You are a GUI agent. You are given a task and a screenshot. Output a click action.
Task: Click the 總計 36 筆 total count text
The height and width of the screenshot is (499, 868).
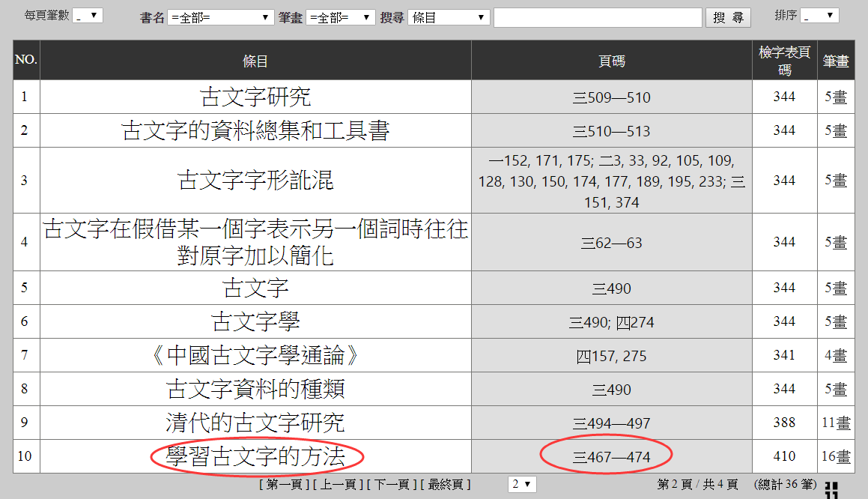(785, 485)
